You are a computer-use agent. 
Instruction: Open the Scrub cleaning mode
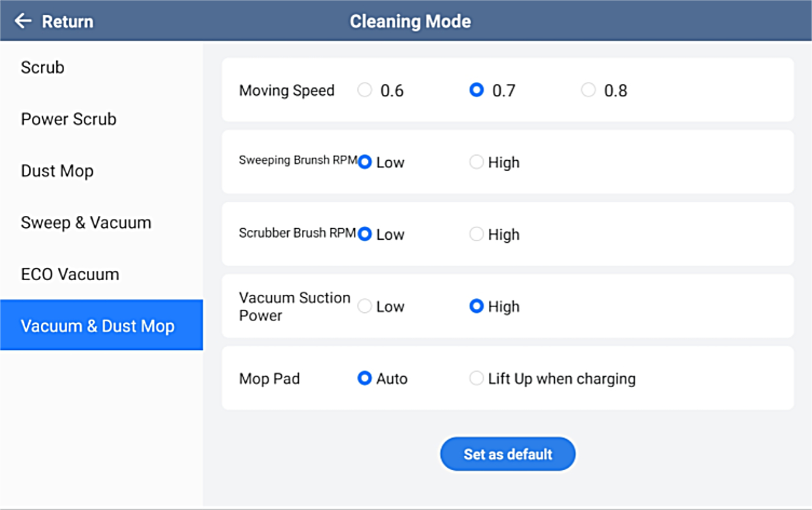coord(43,67)
